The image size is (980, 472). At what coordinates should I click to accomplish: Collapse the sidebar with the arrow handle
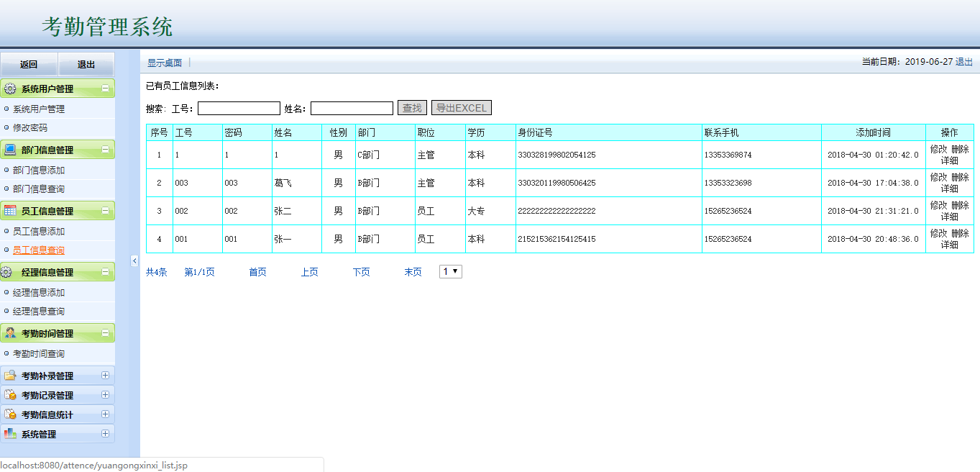(134, 260)
